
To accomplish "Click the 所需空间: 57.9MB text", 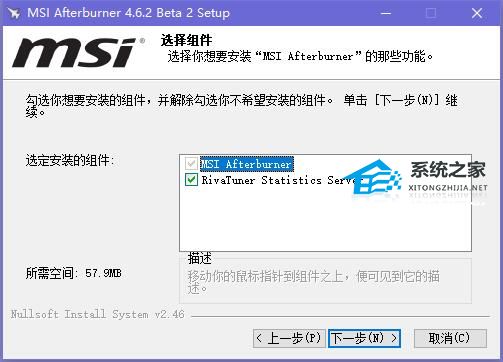I will tap(74, 273).
